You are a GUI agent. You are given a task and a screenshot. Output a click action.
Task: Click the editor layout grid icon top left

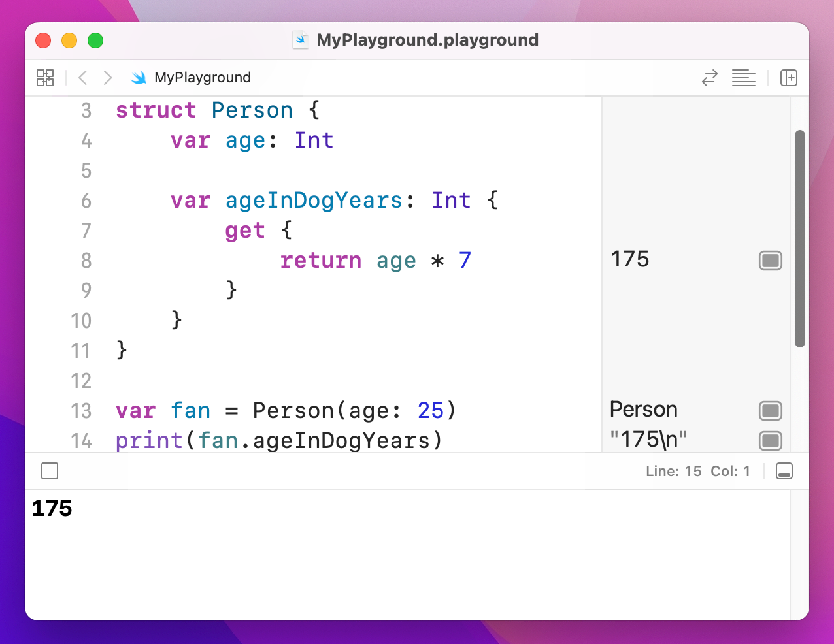44,78
